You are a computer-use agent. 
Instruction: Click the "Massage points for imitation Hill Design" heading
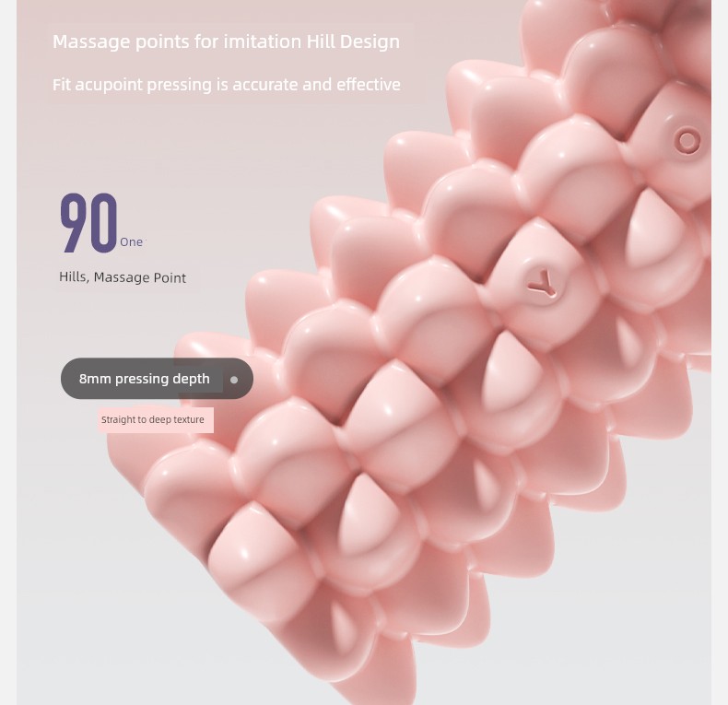226,41
